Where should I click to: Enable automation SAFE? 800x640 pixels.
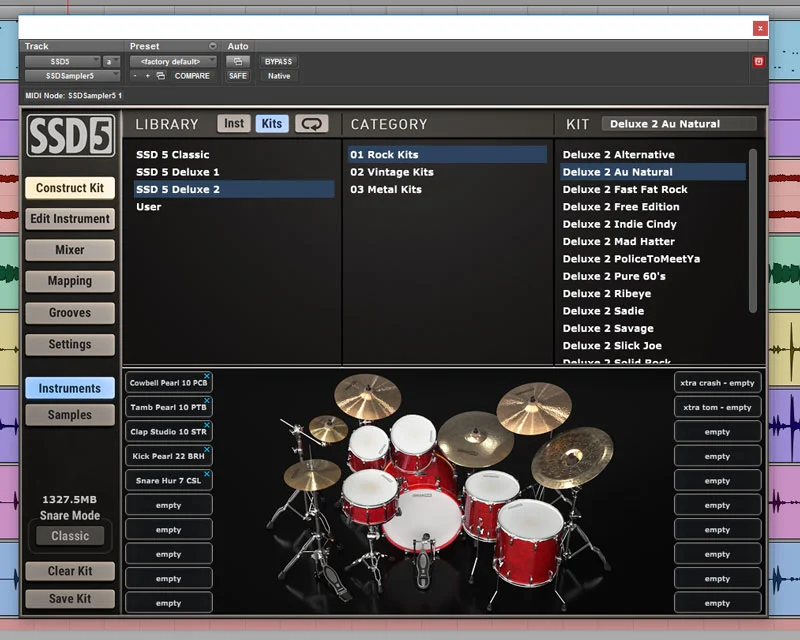point(238,76)
